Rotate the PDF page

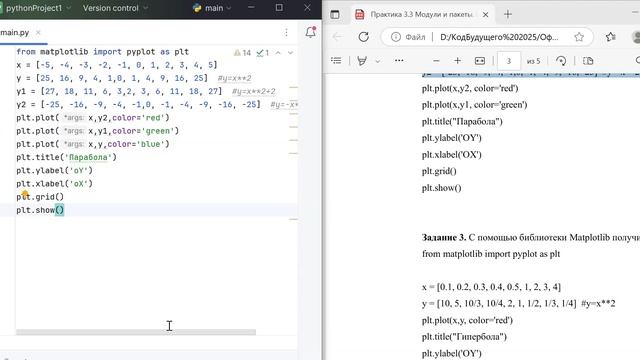[561, 61]
